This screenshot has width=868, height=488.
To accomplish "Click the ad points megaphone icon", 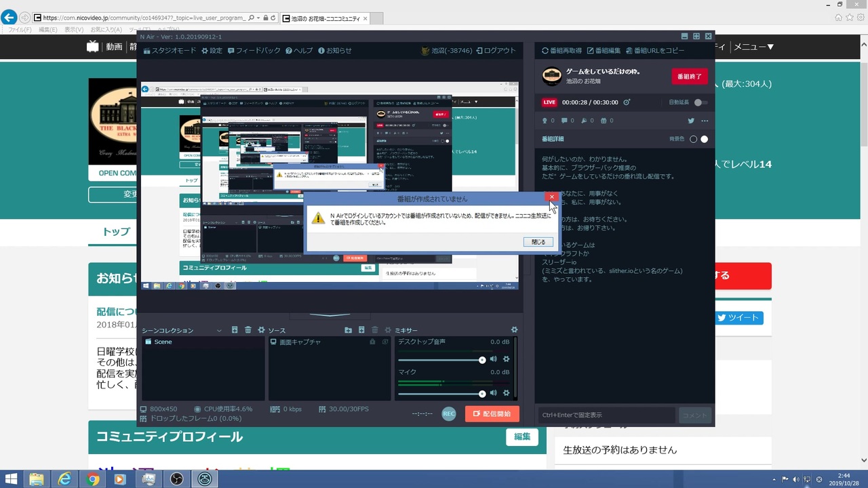I will coord(584,121).
